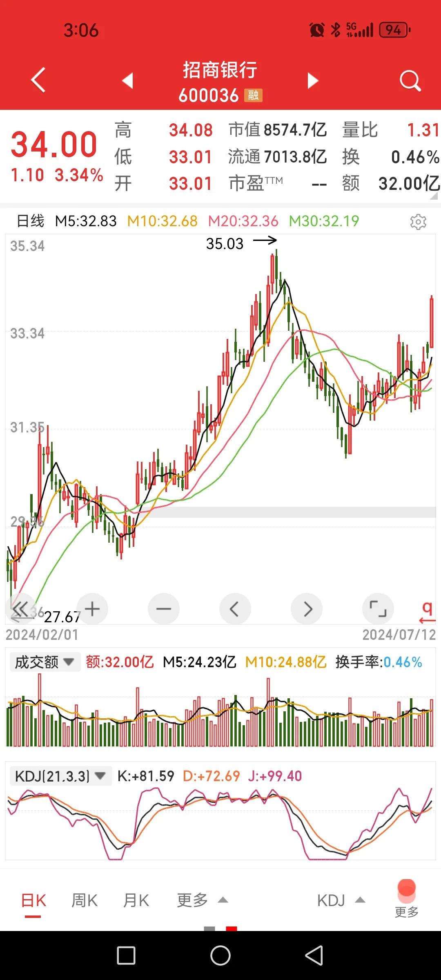Image resolution: width=441 pixels, height=980 pixels.
Task: Tap J:+99.40 indicator value
Action: click(275, 776)
